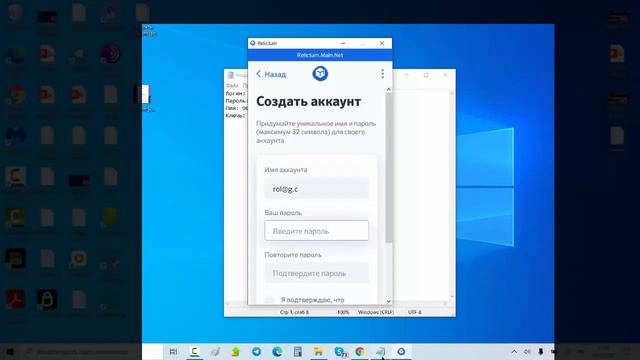Focus the Введите пароль password field
Screen dimensions: 640x360
(316, 231)
